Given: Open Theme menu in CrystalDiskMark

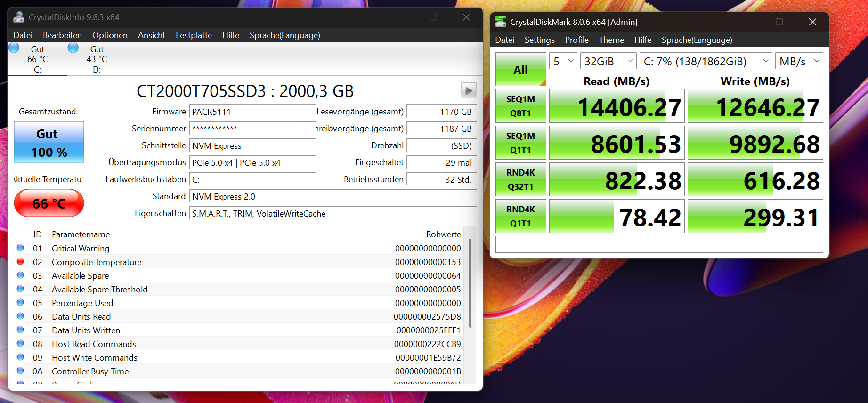Looking at the screenshot, I should [611, 40].
